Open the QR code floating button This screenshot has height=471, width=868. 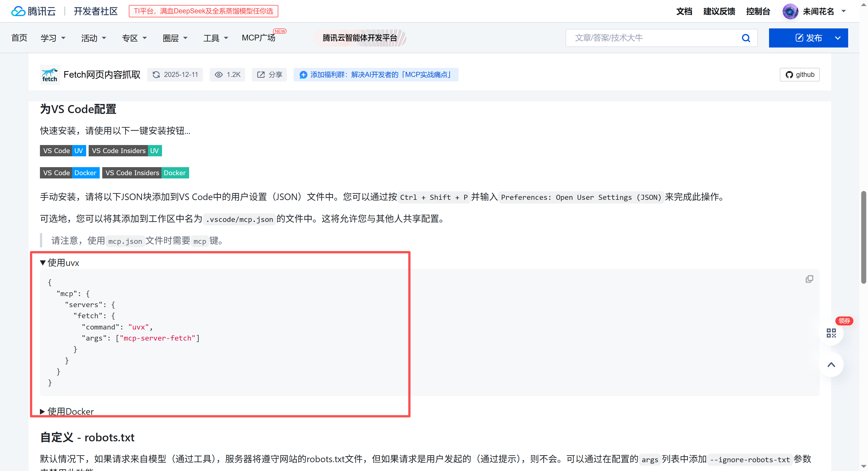[831, 333]
